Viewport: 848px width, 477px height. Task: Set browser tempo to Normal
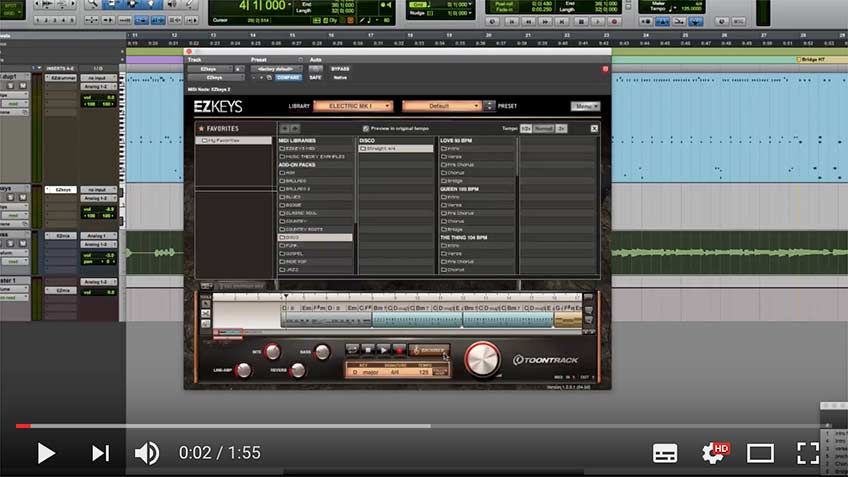pyautogui.click(x=544, y=129)
